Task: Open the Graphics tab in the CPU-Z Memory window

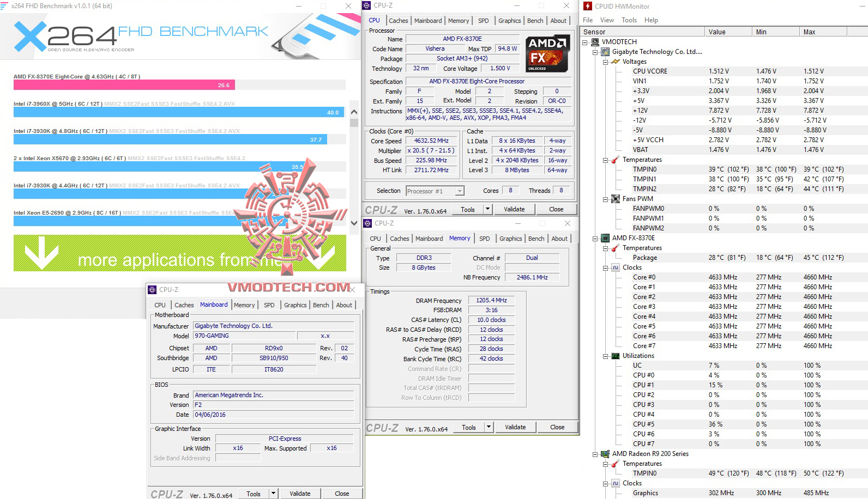Action: coord(511,239)
